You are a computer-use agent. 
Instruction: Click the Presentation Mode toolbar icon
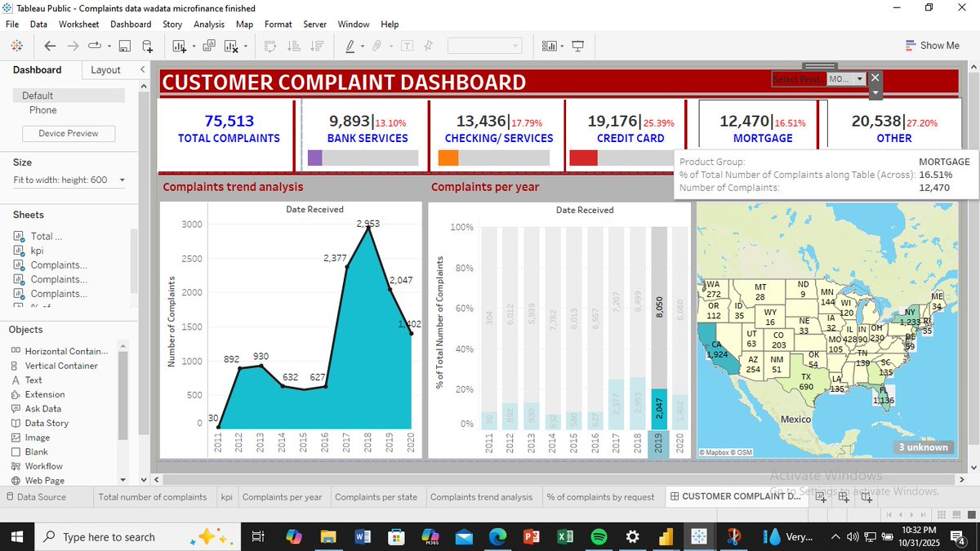577,46
